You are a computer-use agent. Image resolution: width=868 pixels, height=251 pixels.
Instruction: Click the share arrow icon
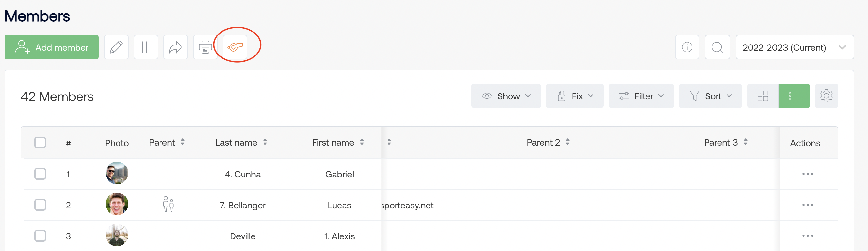pyautogui.click(x=176, y=47)
